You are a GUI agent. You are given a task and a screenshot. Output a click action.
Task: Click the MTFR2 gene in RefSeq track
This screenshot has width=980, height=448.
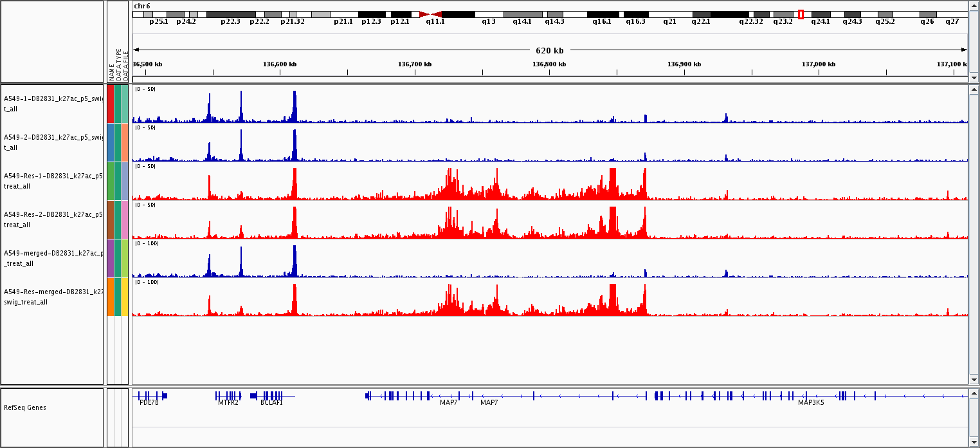pyautogui.click(x=228, y=396)
